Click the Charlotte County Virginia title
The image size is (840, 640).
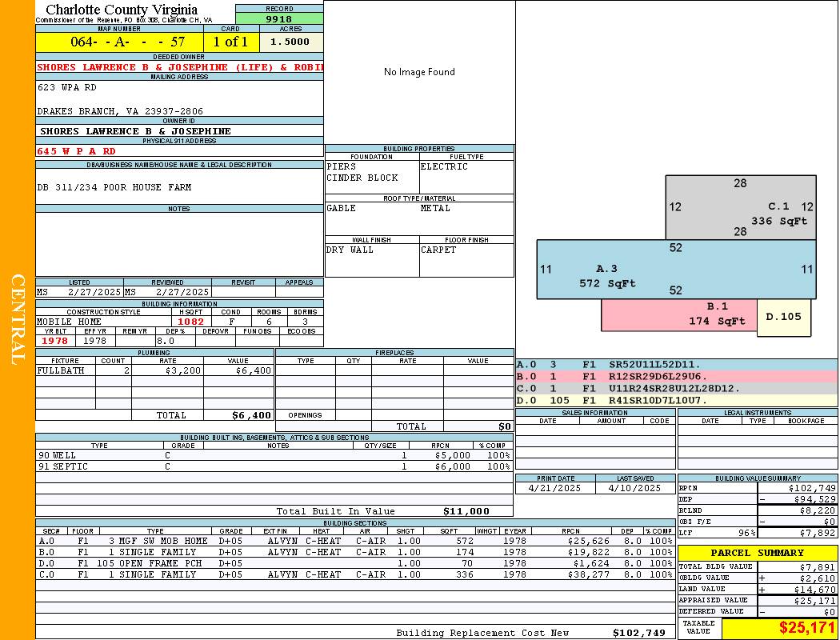122,10
